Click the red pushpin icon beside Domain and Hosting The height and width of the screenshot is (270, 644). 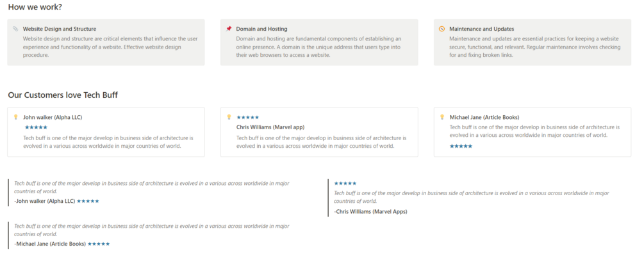point(229,29)
